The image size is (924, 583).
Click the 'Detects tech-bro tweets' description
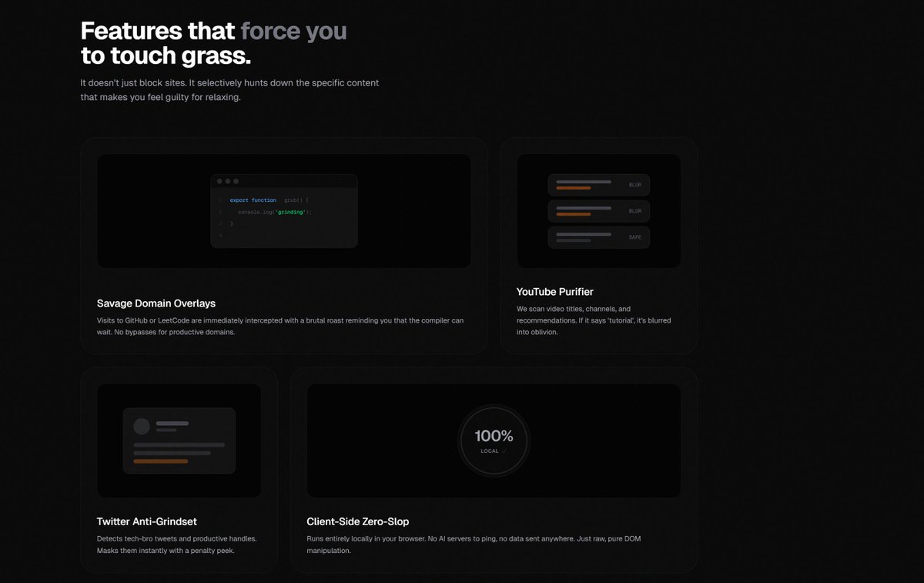pos(177,544)
